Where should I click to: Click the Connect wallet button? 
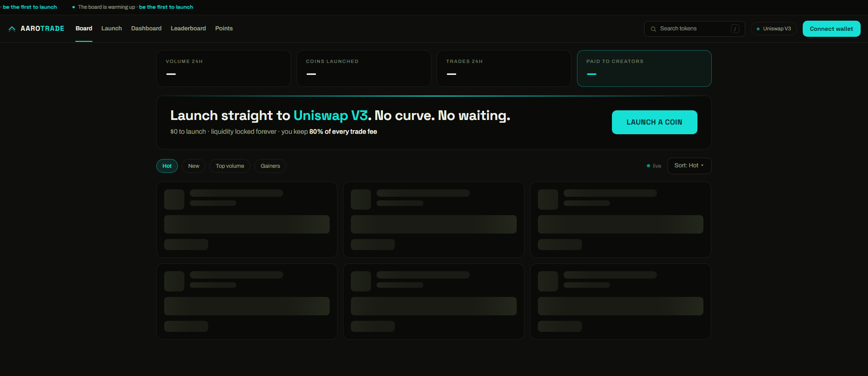pos(831,29)
